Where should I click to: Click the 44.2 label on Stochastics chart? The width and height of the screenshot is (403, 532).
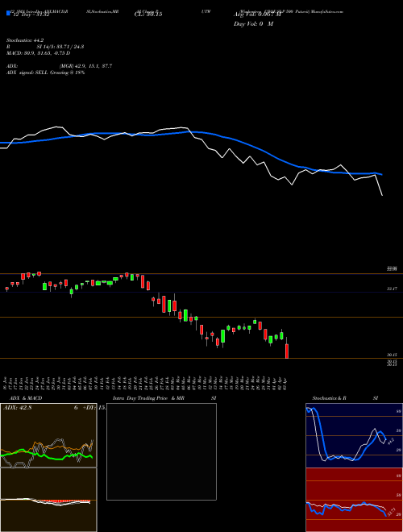tap(390, 442)
